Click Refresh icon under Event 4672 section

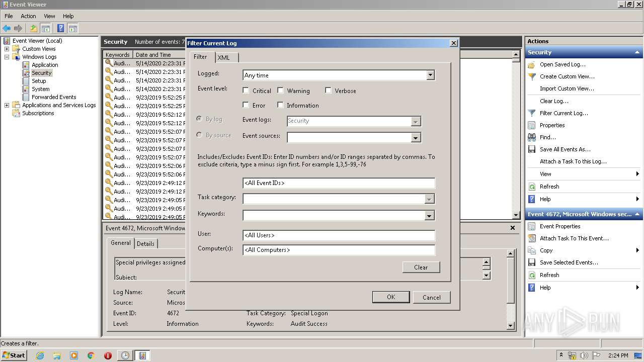(x=532, y=275)
